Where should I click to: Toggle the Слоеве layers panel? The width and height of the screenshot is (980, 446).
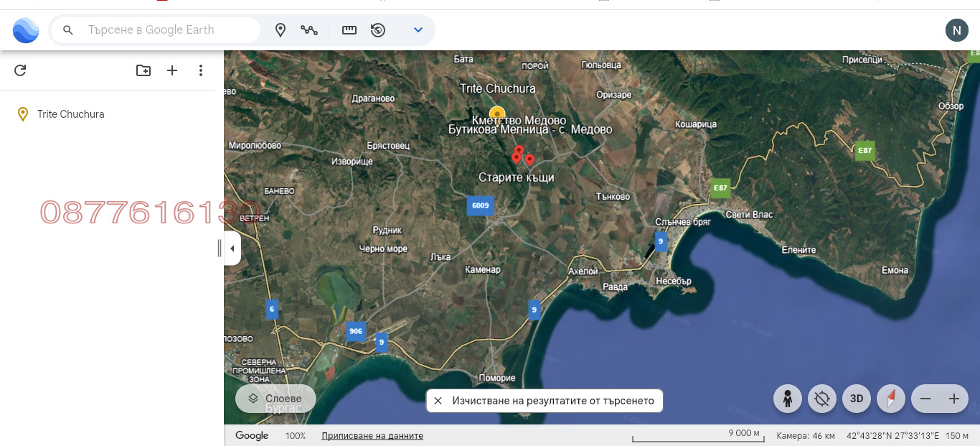point(275,398)
